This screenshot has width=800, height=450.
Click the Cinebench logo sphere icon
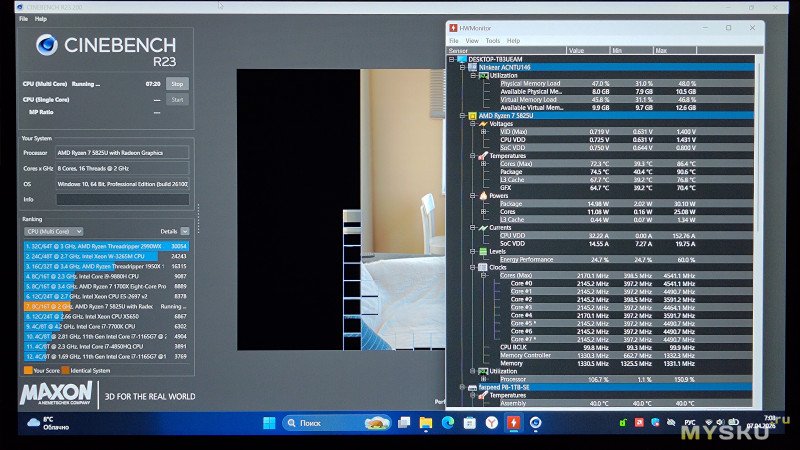click(47, 45)
